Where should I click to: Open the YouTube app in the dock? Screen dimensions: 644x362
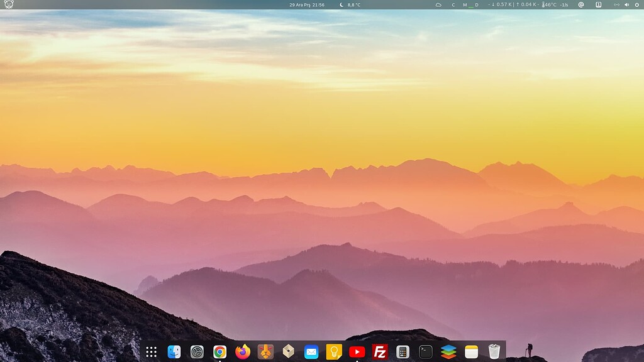tap(358, 352)
